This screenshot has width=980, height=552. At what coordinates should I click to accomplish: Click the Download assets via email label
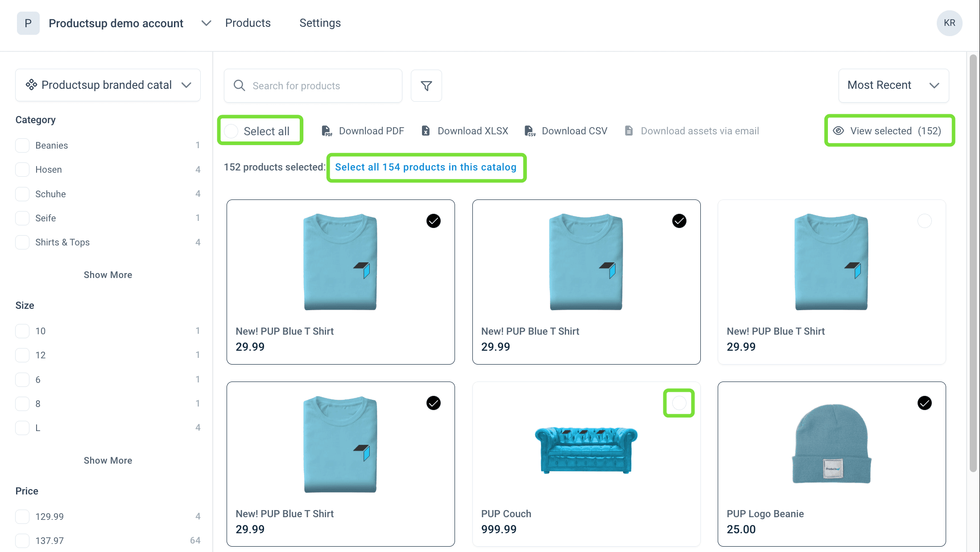[x=700, y=131]
